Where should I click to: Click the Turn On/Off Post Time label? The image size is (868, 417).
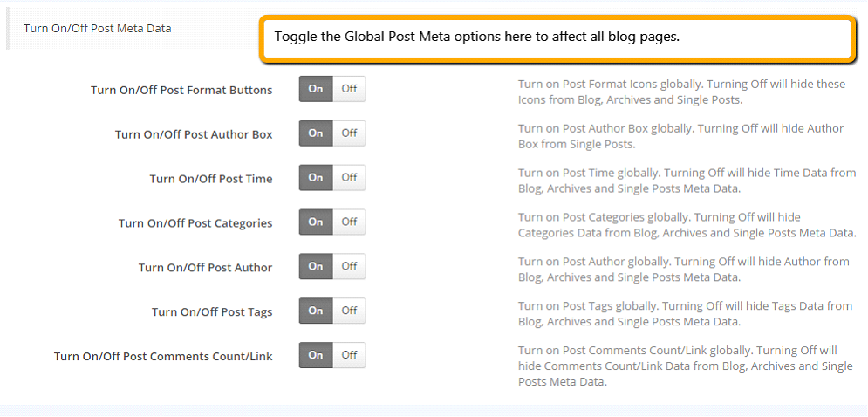coord(211,179)
